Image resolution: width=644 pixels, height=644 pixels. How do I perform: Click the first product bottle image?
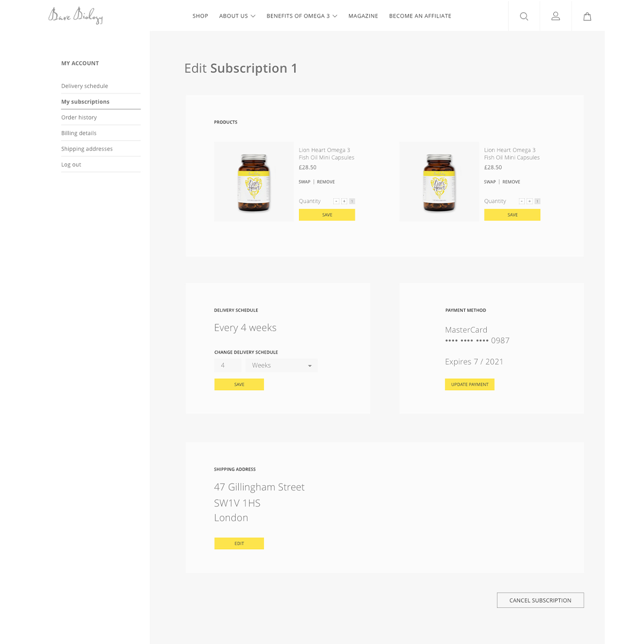click(x=254, y=182)
